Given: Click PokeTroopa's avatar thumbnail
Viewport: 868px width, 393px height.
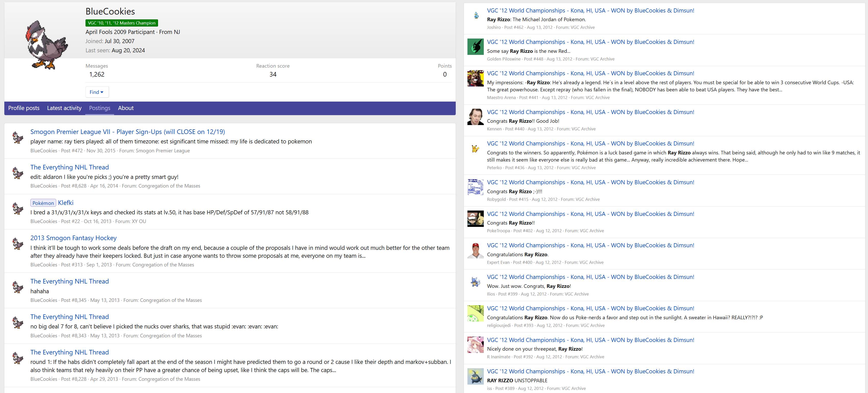Looking at the screenshot, I should (475, 218).
